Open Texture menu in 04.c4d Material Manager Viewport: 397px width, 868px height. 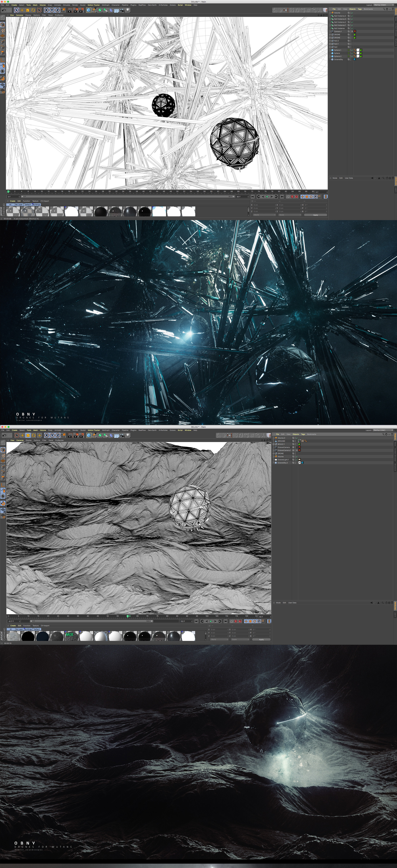pyautogui.click(x=35, y=201)
